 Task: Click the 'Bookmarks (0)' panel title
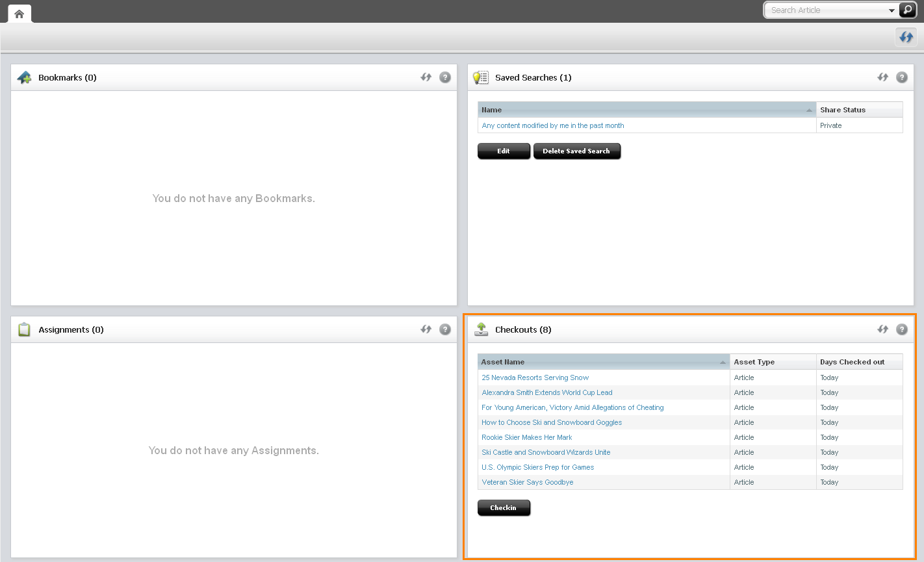(68, 77)
